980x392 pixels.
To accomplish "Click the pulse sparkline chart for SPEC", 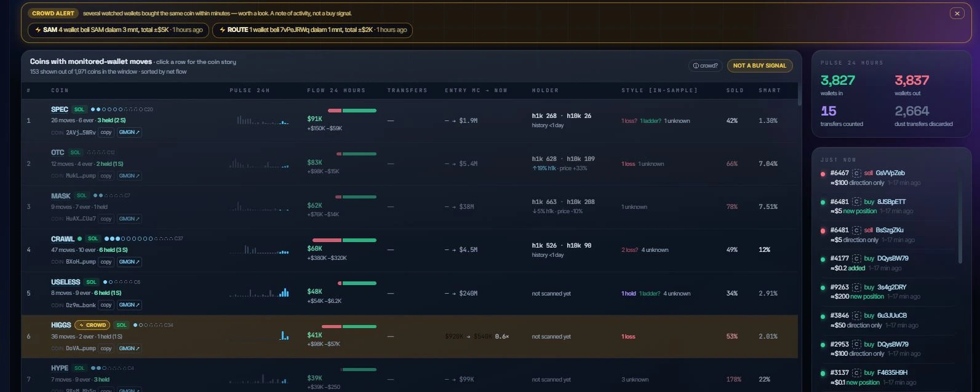I will [x=259, y=120].
